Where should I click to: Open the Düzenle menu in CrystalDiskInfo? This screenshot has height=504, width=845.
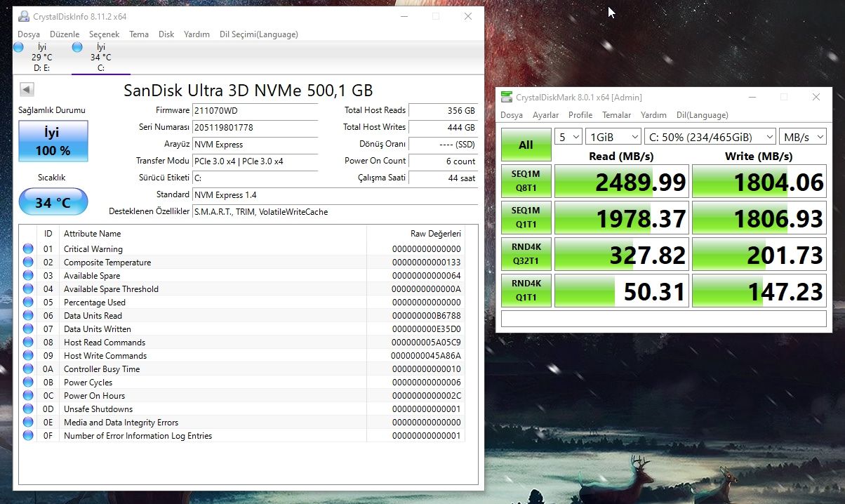pos(64,34)
